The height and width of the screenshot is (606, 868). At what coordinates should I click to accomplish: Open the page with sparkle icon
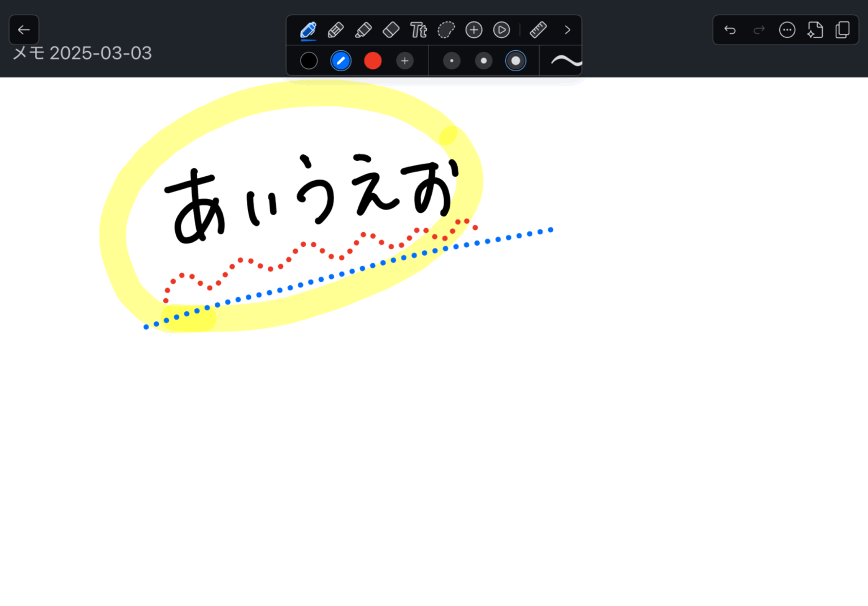(815, 30)
